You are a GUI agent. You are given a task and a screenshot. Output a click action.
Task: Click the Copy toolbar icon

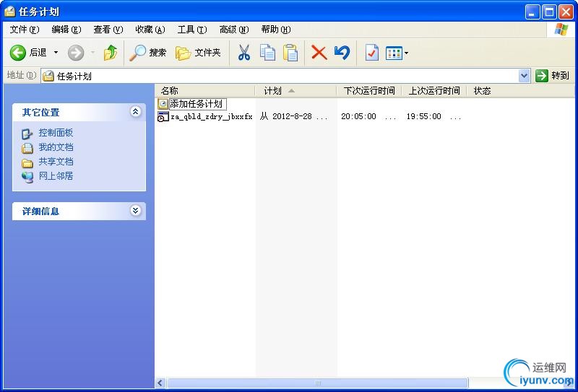click(x=267, y=53)
